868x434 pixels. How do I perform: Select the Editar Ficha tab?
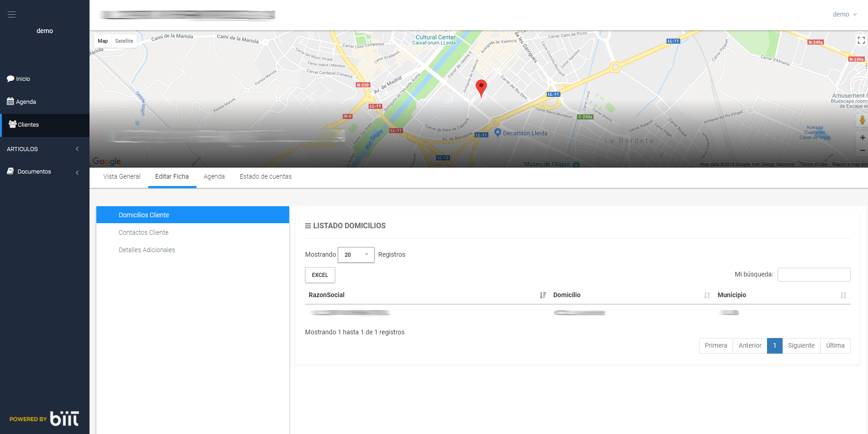[x=172, y=177]
